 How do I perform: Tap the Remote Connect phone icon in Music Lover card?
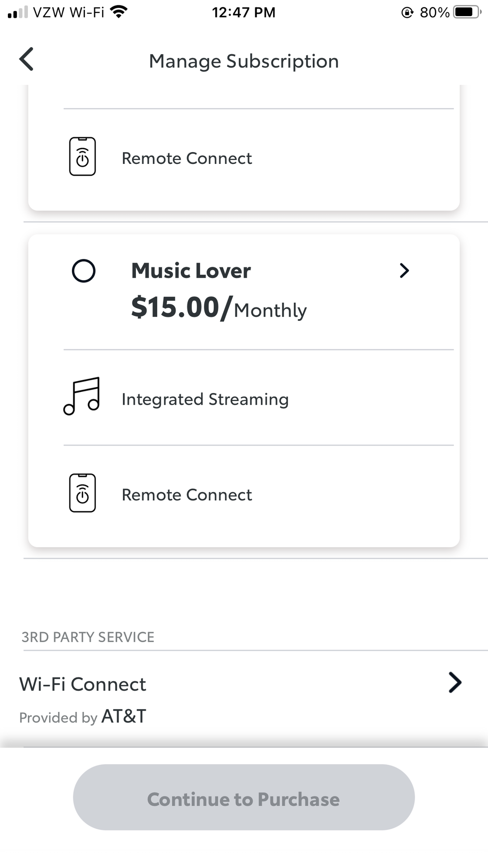coord(82,493)
